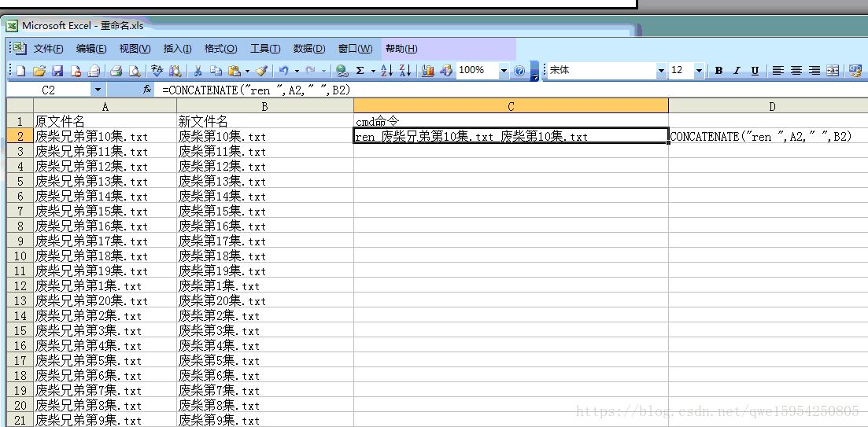Click the Redo icon
868x427 pixels.
pos(311,71)
